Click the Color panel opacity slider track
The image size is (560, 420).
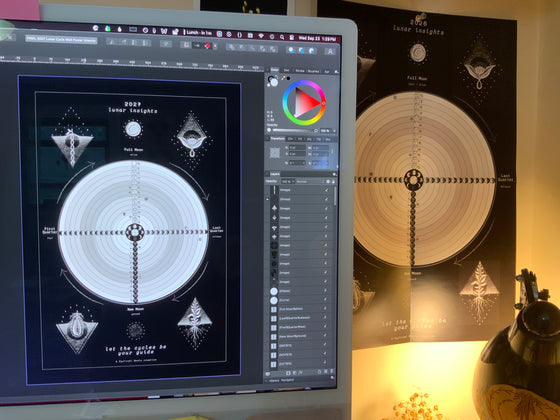coord(292,130)
